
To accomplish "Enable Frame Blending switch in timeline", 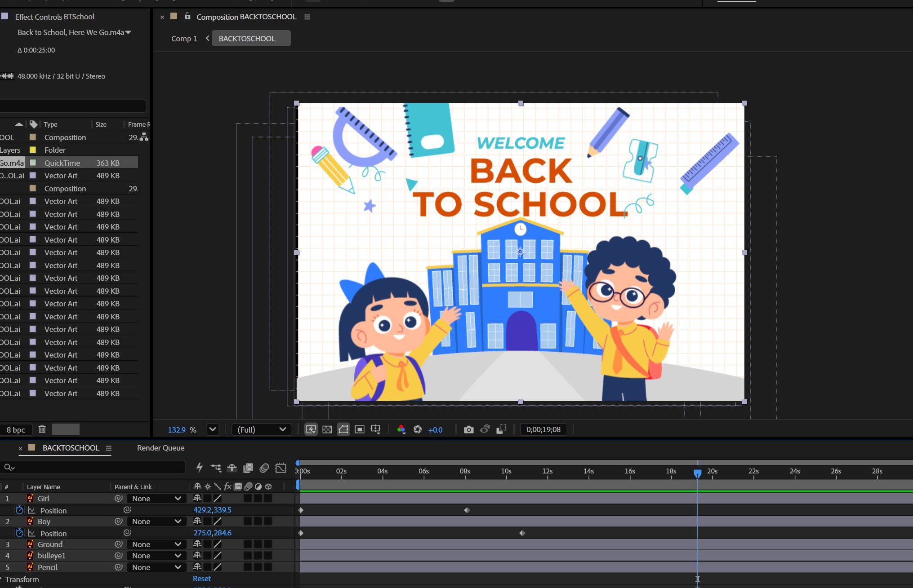I will coord(248,468).
